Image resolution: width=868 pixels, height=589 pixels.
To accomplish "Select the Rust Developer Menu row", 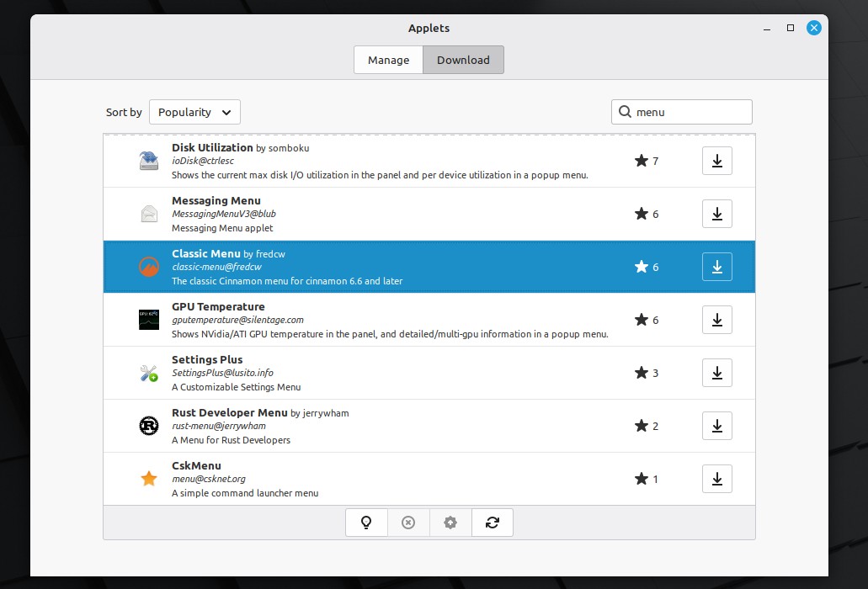I will point(379,426).
